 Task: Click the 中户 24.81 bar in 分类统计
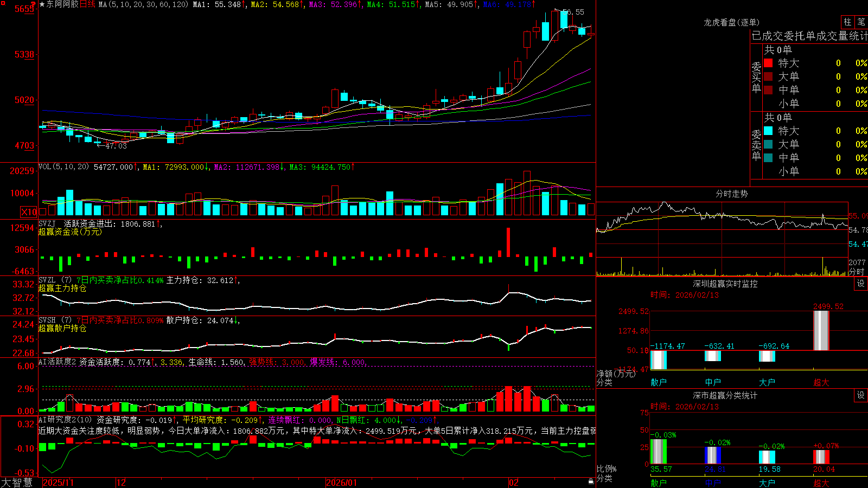pyautogui.click(x=713, y=455)
